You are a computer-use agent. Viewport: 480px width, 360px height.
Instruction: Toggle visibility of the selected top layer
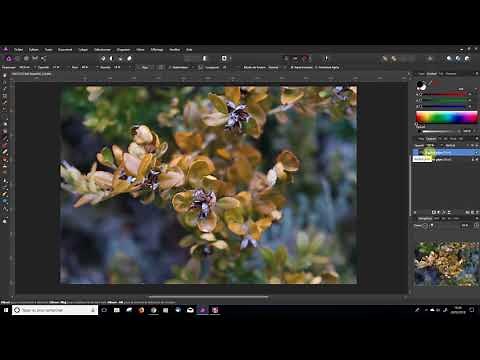pos(476,152)
